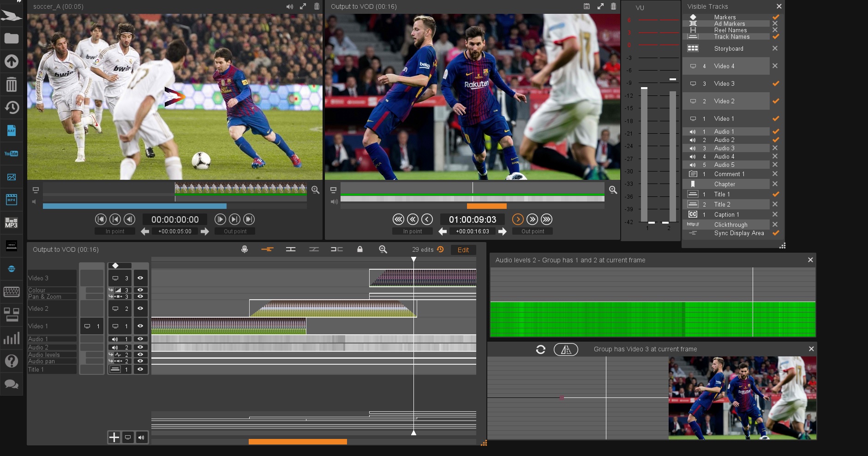Open the AAF export icon in sidebar

pos(12,130)
